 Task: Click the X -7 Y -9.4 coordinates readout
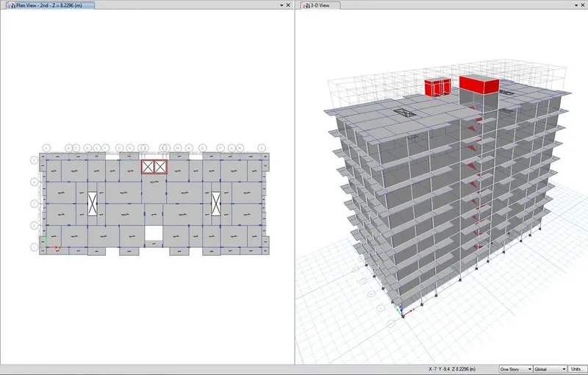point(452,369)
